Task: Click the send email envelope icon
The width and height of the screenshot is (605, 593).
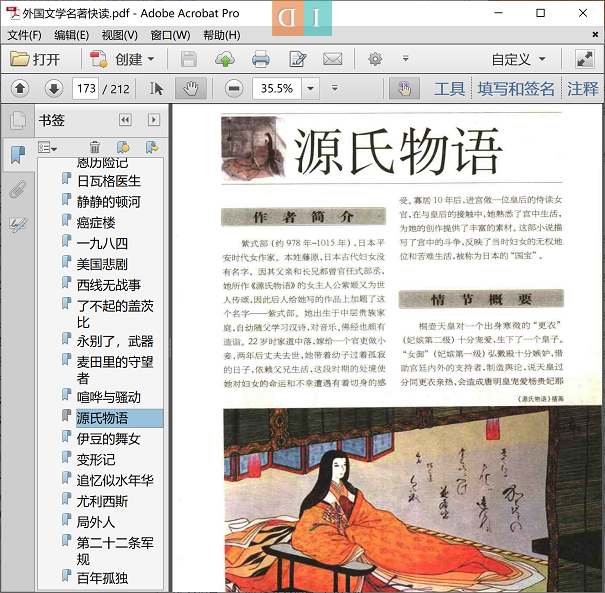Action: (333, 59)
